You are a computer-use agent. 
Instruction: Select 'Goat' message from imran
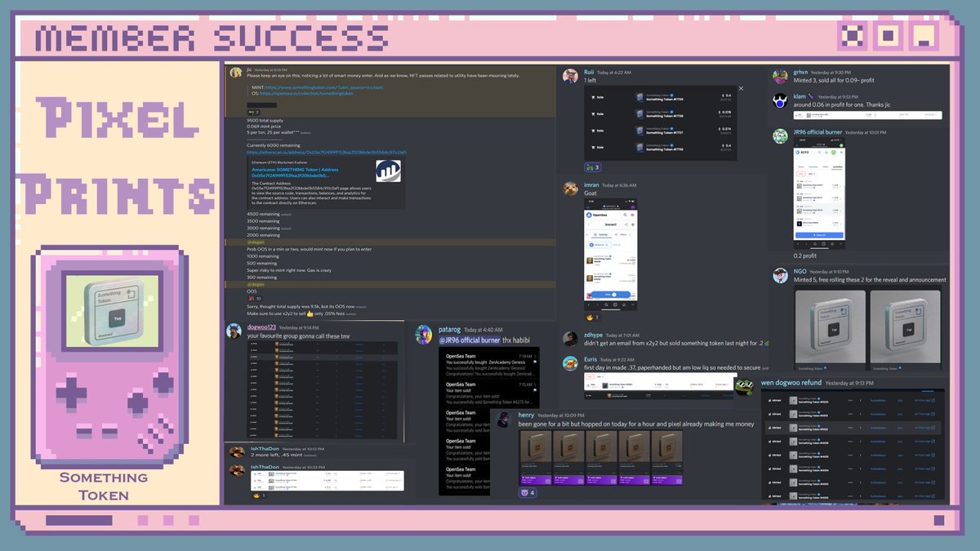[x=590, y=193]
